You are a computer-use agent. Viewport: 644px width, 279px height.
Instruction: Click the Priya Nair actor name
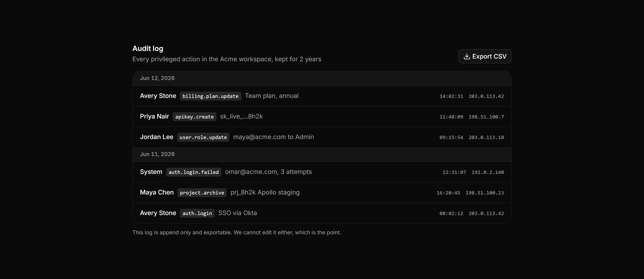155,116
